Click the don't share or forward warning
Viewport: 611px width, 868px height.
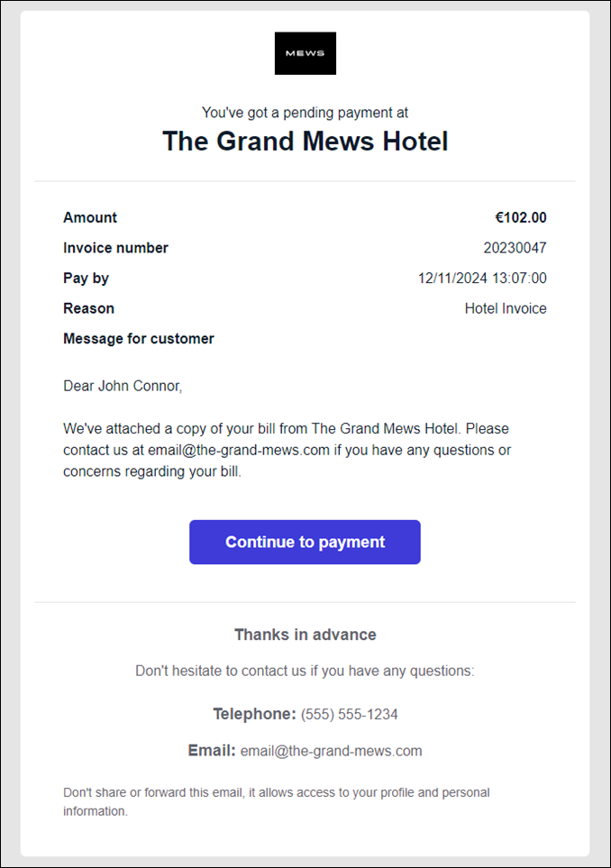tap(276, 801)
